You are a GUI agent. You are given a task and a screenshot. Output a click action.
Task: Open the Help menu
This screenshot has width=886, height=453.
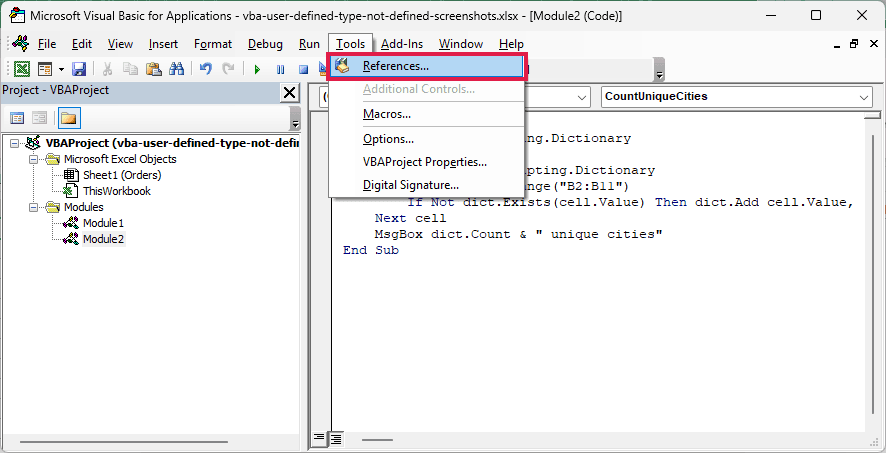coord(511,44)
